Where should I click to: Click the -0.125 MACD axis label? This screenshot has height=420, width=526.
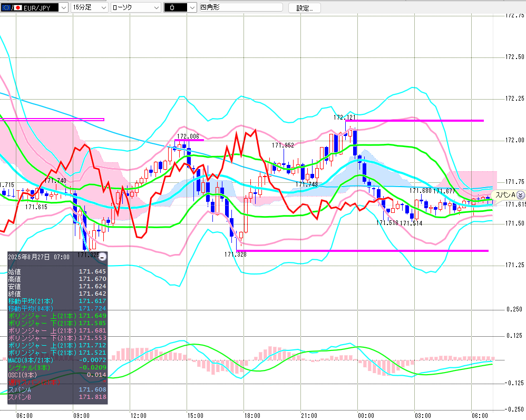(x=514, y=383)
